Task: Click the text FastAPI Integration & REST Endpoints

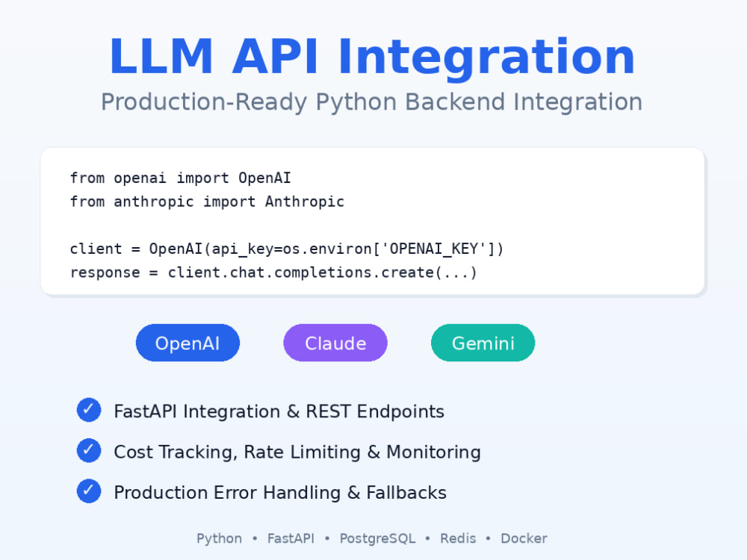Action: click(x=279, y=411)
